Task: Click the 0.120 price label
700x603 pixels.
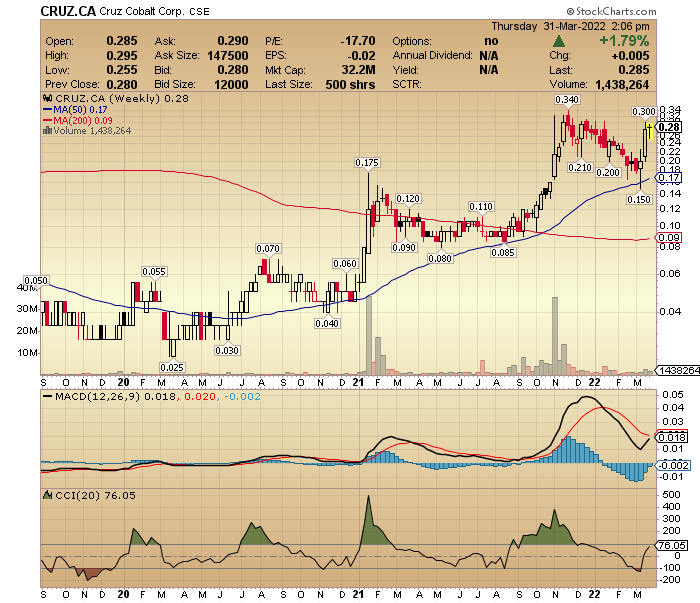Action: pos(408,199)
